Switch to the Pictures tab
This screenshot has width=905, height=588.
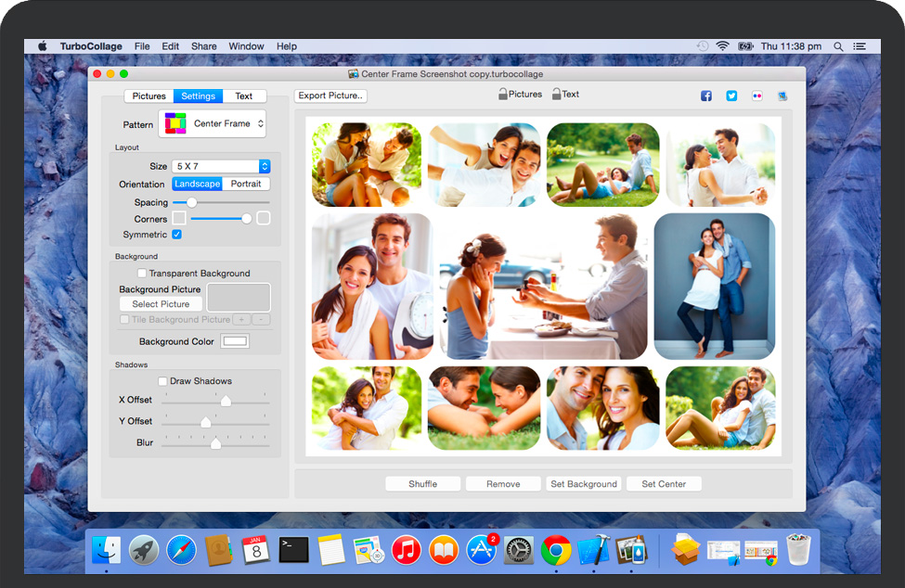[149, 96]
